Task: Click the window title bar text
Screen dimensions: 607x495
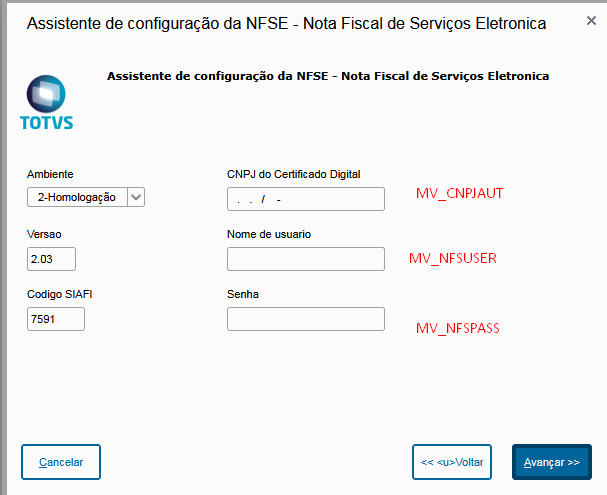Action: [286, 23]
